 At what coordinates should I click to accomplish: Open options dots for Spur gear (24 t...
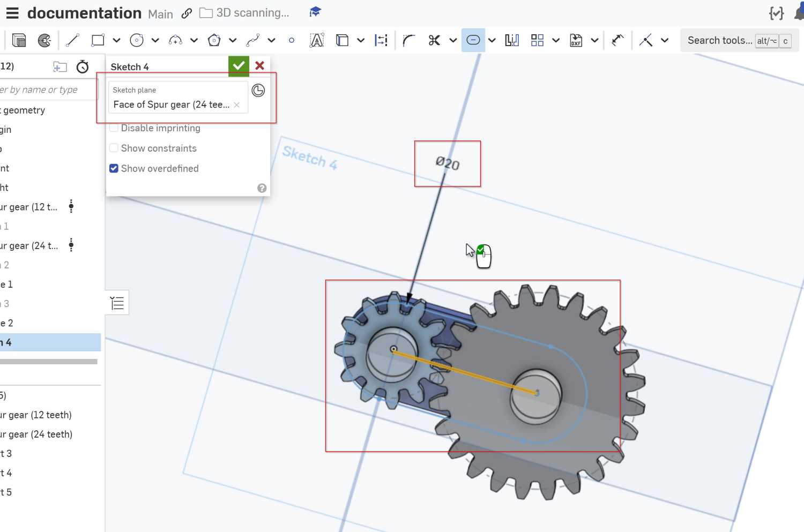point(71,245)
